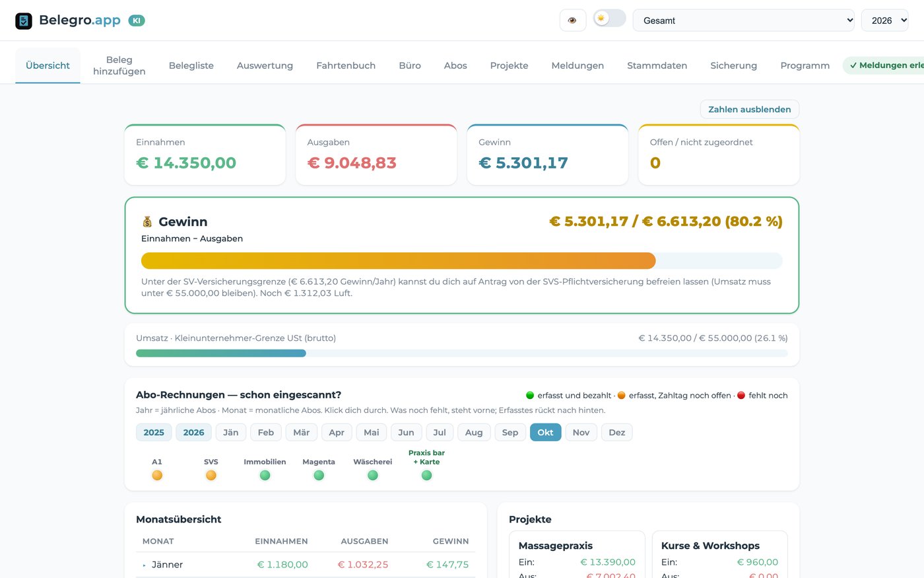Viewport: 924px width, 578px height.
Task: Open the Meldungen tab
Action: pyautogui.click(x=577, y=65)
